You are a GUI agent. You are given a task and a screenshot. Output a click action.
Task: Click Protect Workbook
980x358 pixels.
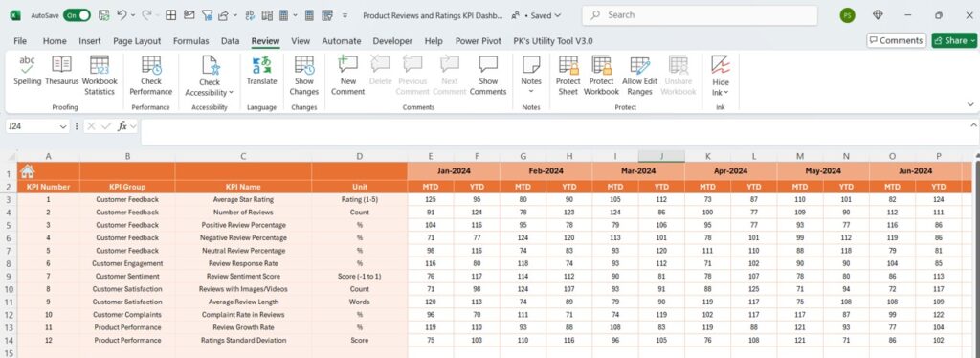[x=601, y=75]
